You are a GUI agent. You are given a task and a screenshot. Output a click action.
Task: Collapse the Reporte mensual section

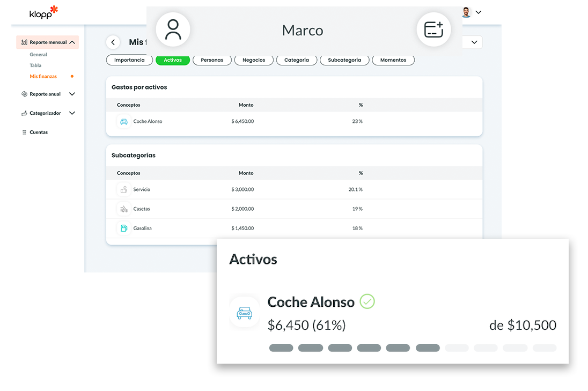pyautogui.click(x=72, y=42)
